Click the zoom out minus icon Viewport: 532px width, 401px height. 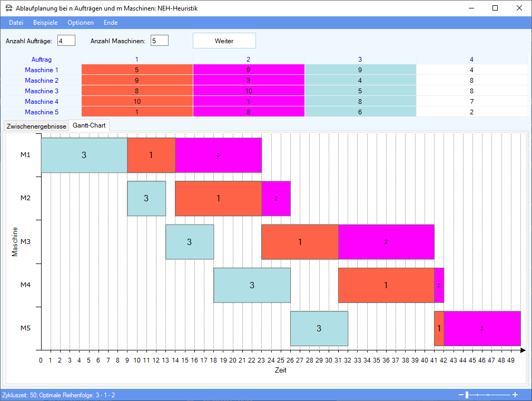461,395
